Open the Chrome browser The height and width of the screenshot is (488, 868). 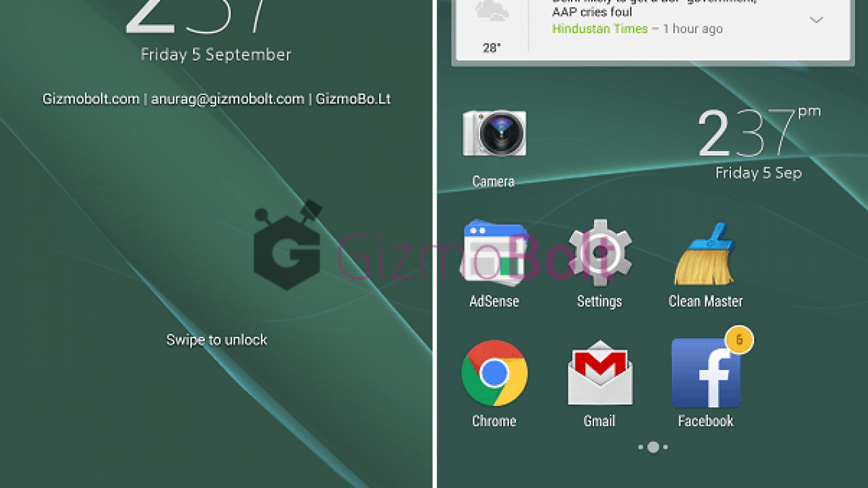[x=494, y=373]
